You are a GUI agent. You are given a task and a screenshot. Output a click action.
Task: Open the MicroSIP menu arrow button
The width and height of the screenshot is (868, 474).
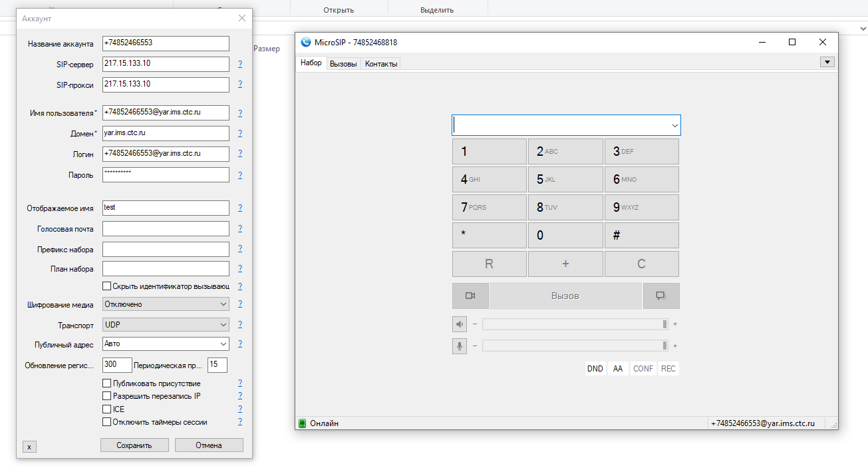point(827,62)
